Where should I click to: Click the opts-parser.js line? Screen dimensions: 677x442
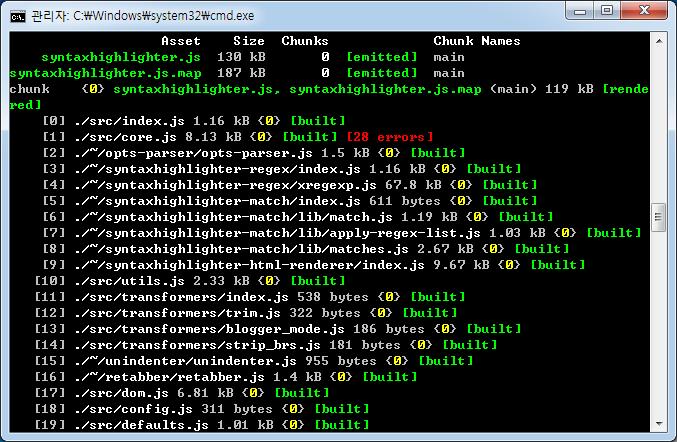click(x=253, y=153)
